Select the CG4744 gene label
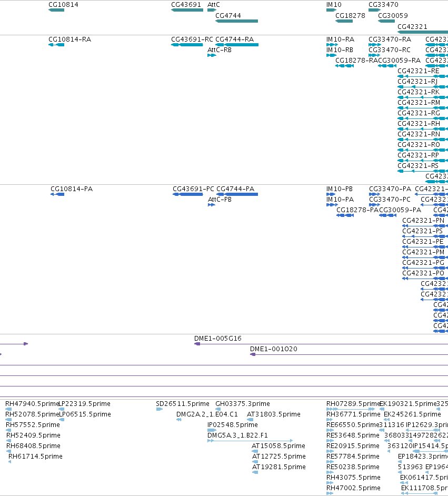 click(228, 16)
